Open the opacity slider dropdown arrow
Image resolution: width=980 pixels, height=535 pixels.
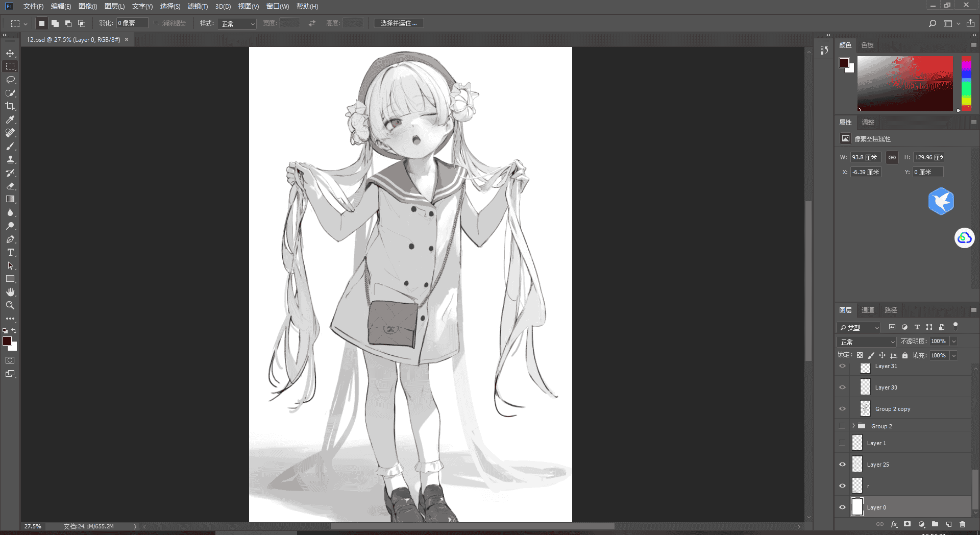953,341
